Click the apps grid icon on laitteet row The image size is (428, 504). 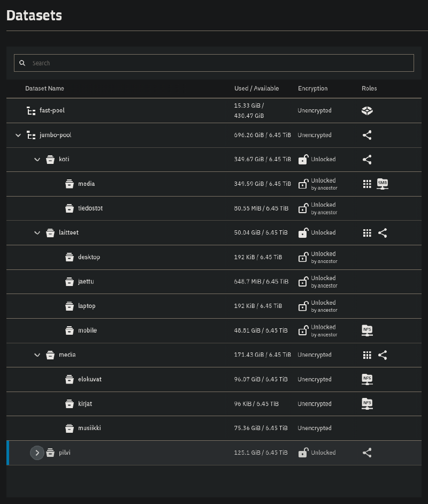[x=367, y=232]
